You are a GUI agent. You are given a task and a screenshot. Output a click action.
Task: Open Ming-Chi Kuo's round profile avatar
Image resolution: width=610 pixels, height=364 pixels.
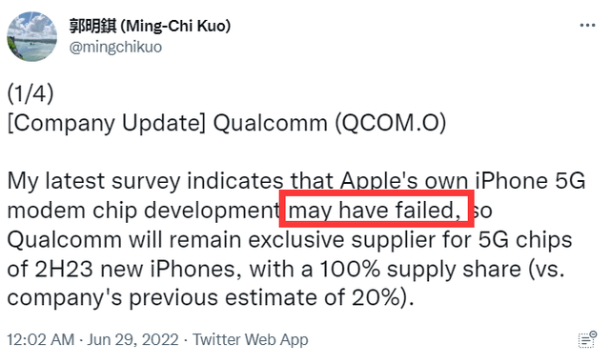pyautogui.click(x=31, y=36)
